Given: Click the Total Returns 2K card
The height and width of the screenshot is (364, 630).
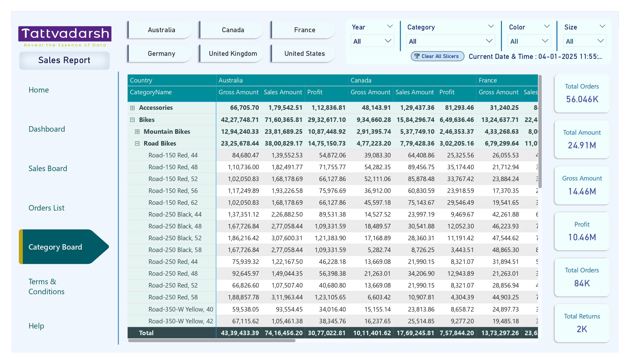Looking at the screenshot, I should 582,323.
